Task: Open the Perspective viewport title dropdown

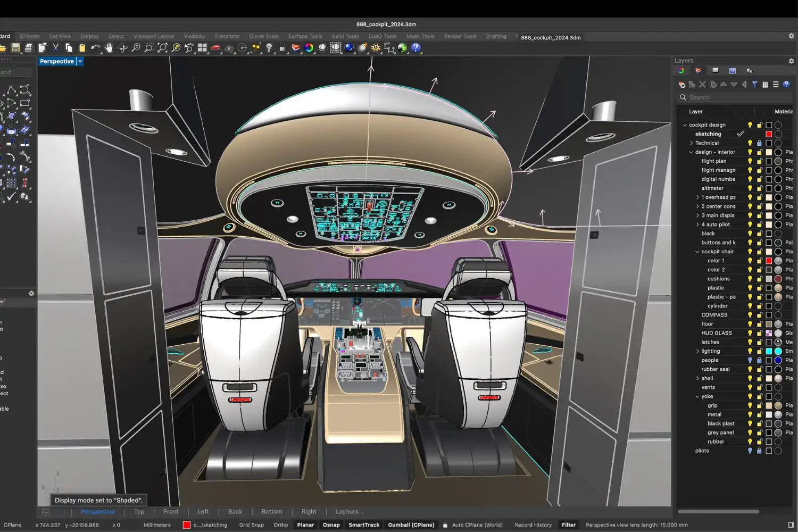Action: pyautogui.click(x=79, y=61)
